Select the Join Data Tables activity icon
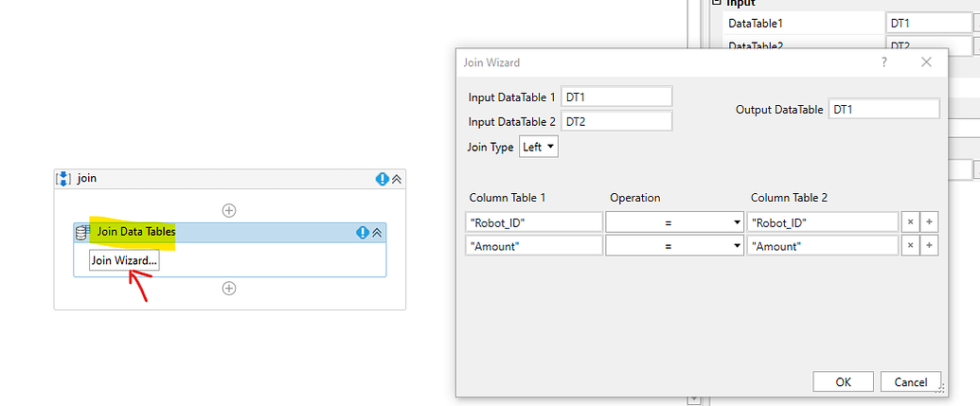980x406 pixels. click(82, 232)
